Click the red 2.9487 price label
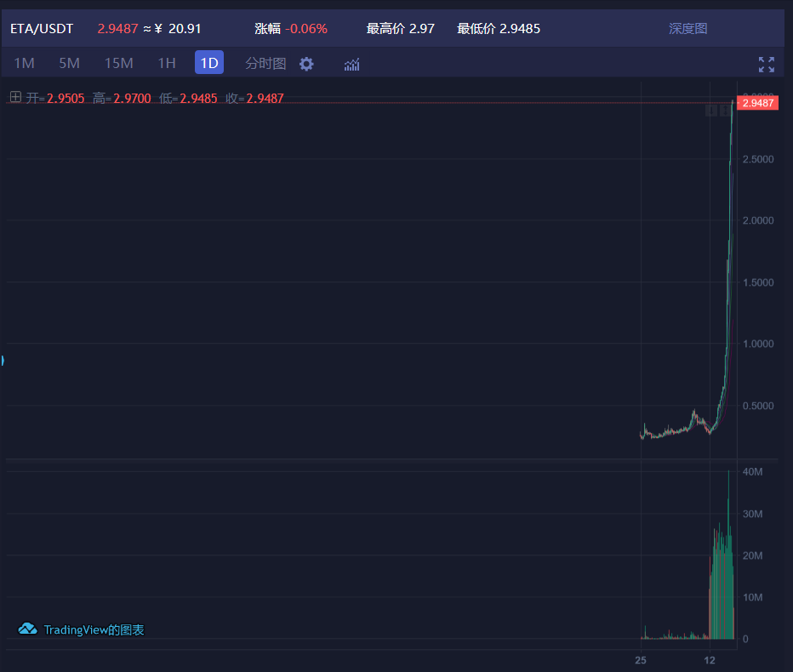 coord(757,103)
